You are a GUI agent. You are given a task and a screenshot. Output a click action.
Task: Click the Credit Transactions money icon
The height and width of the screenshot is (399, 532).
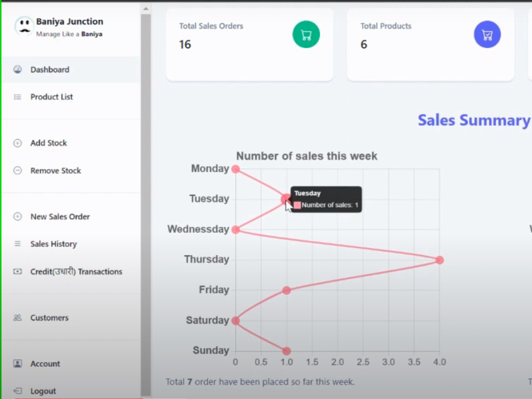18,271
